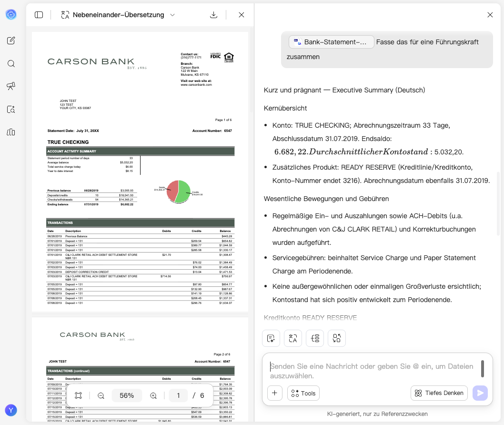Image resolution: width=504 pixels, height=425 pixels.
Task: Click the 'Servicegebühren' bullet point
Action: pos(374,264)
